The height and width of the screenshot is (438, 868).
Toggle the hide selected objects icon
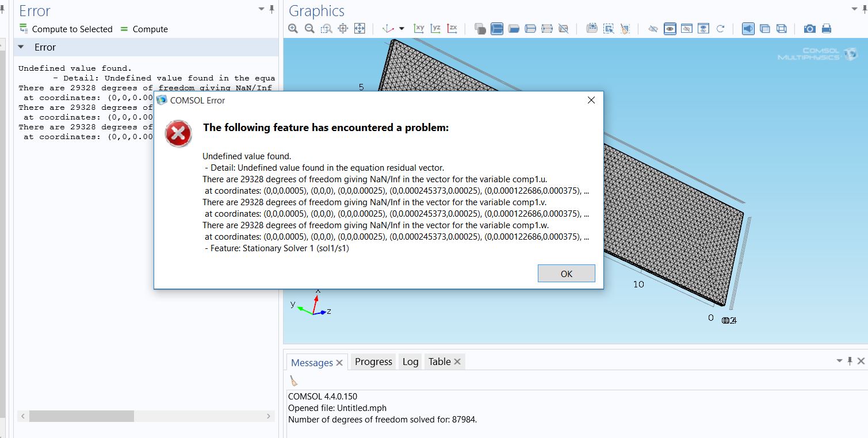[653, 29]
